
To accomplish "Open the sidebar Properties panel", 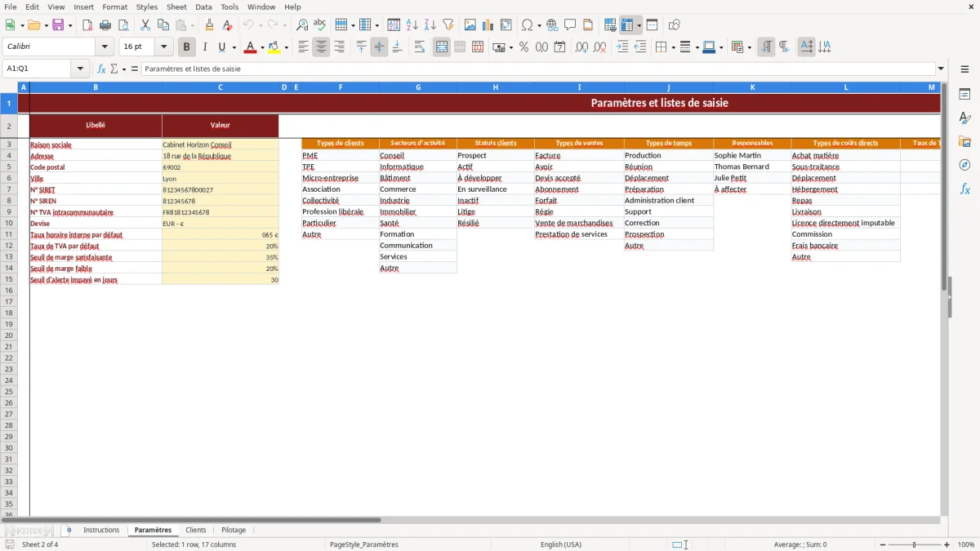I will click(964, 95).
